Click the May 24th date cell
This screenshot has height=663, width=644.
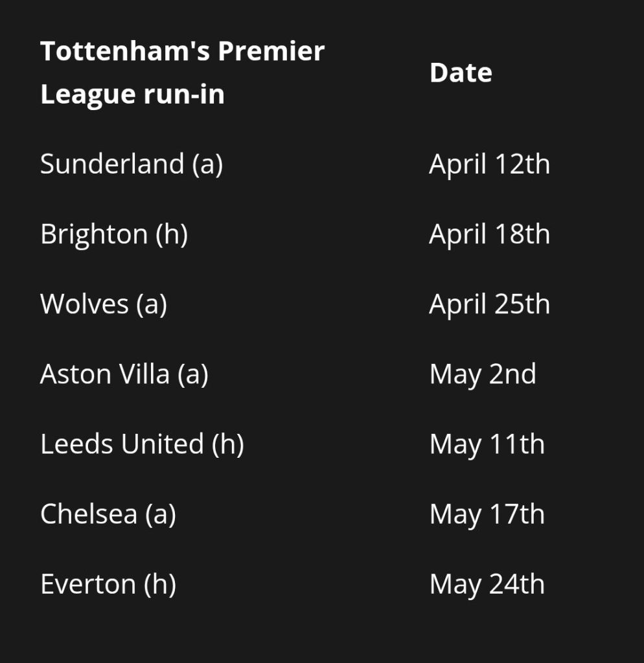(x=487, y=584)
